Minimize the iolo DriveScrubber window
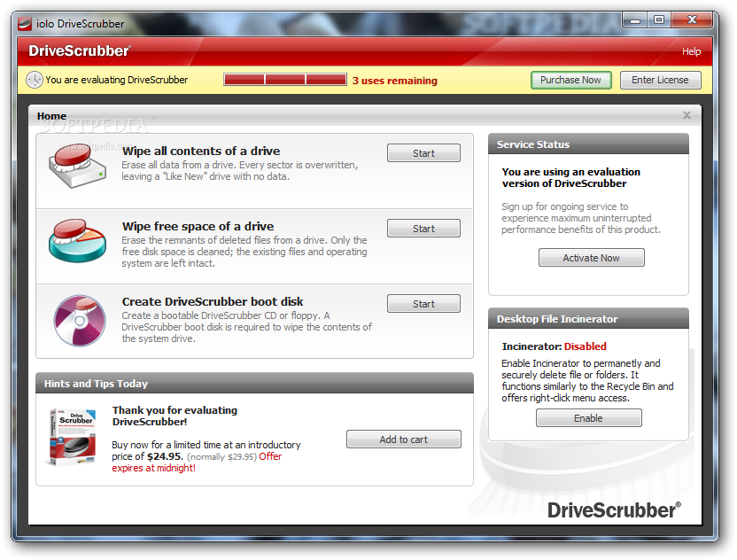Screen dimensions: 737x560 635,19
